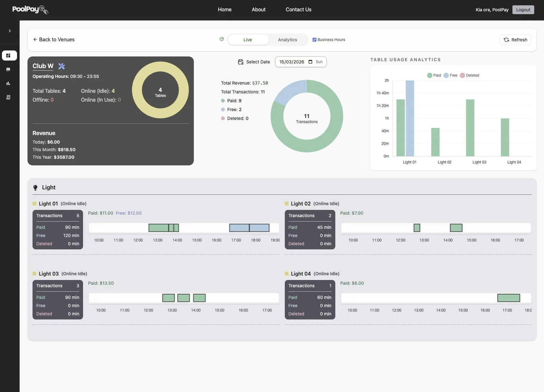
Task: Open the bar chart analytics sidebar icon
Action: click(8, 83)
